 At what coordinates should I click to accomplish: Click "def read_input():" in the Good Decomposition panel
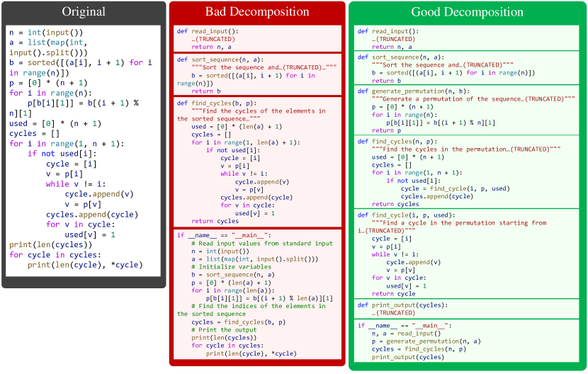tap(388, 31)
